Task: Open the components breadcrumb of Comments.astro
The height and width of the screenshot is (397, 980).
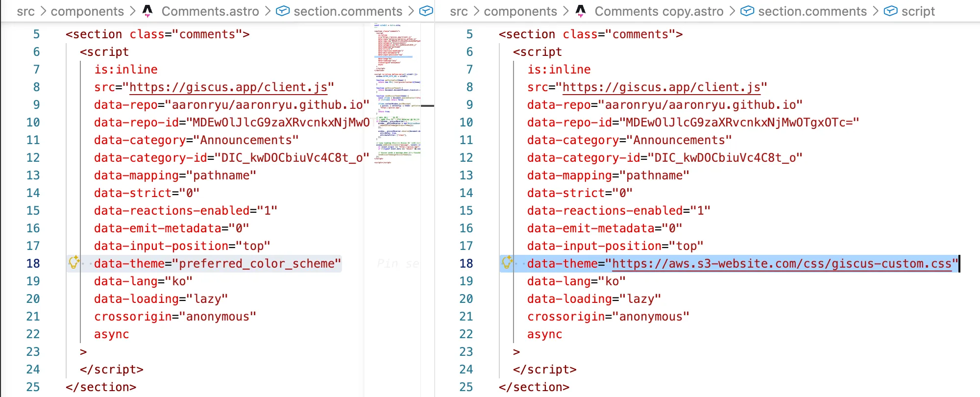Action: tap(87, 11)
